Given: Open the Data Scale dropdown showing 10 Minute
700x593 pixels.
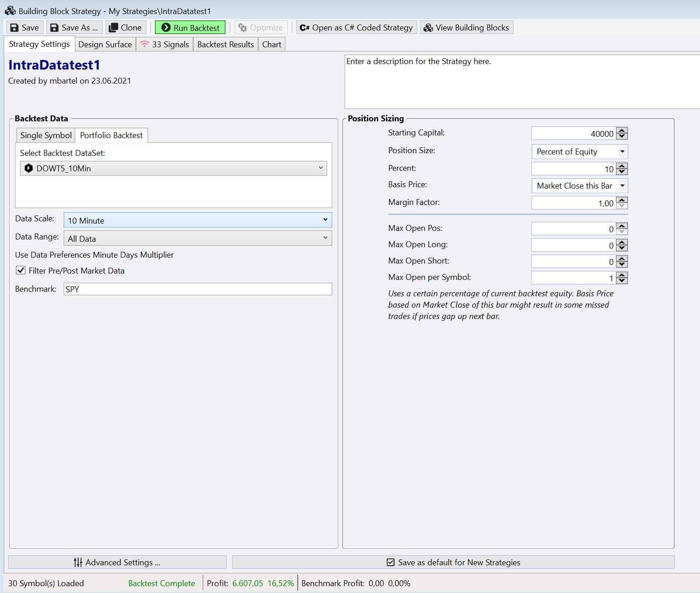Looking at the screenshot, I should [325, 220].
